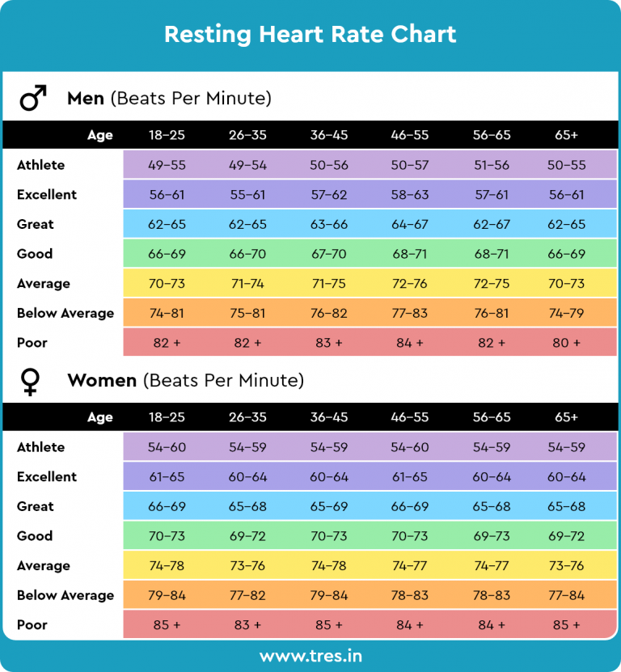Click the red 80 + poor cell
621x672 pixels.
pos(566,343)
